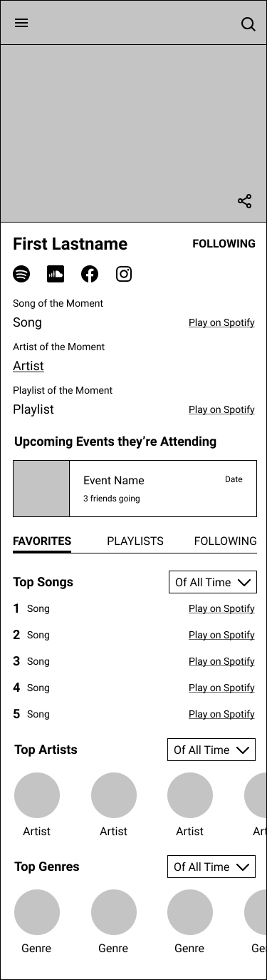Expand the Top Genres time range dropdown
The width and height of the screenshot is (267, 980).
211,867
